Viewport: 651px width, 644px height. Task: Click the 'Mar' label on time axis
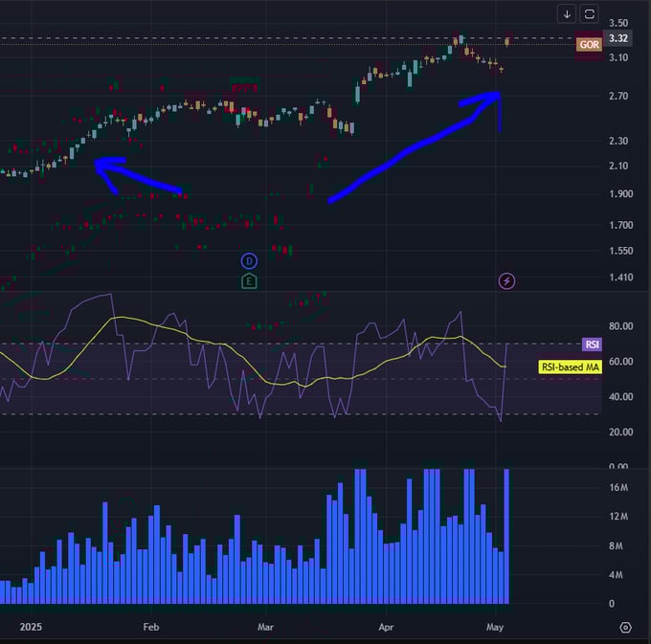coord(266,627)
